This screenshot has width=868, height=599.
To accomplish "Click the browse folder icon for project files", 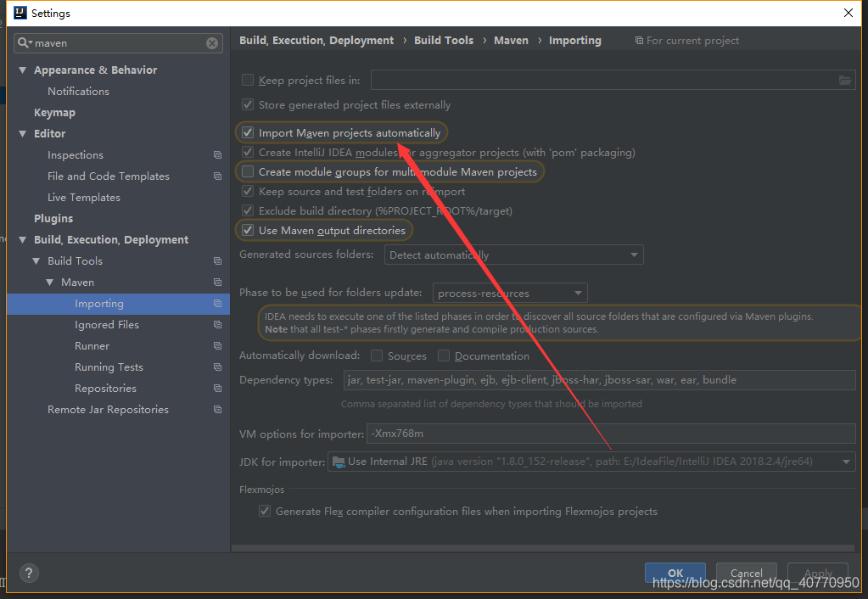I will (845, 81).
